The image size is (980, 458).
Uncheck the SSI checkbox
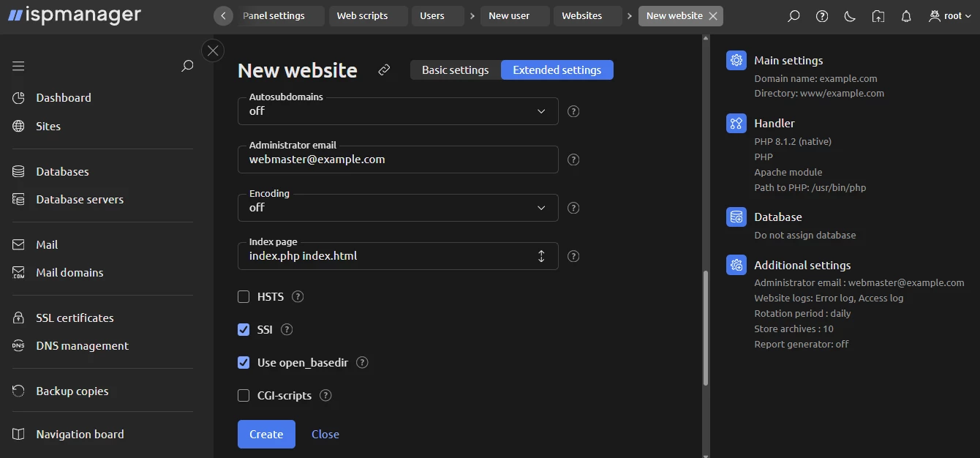pyautogui.click(x=244, y=329)
